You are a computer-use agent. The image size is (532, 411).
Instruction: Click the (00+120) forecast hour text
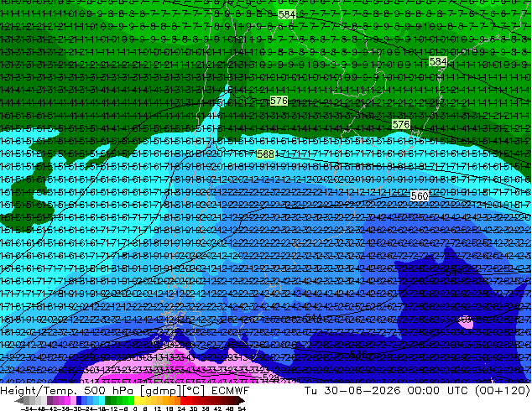tap(503, 391)
